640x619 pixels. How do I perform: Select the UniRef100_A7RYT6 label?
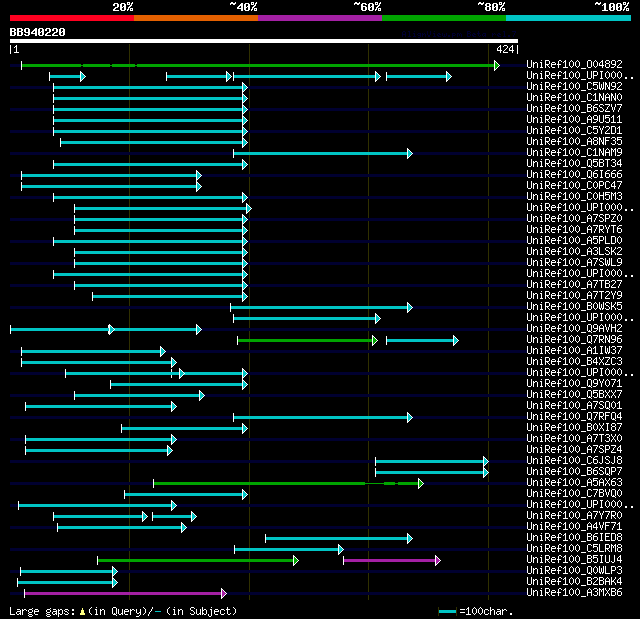(574, 229)
